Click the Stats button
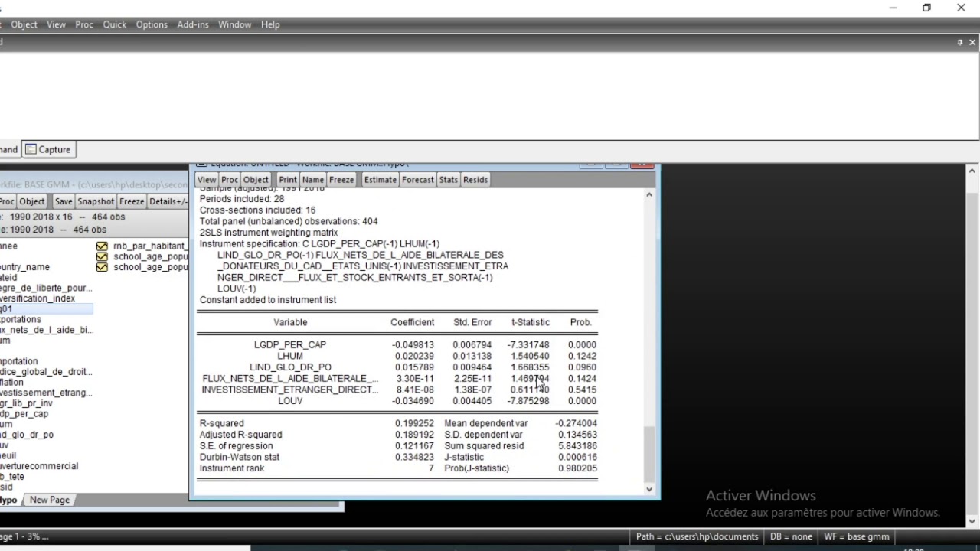Viewport: 980px width, 551px height. pos(449,180)
